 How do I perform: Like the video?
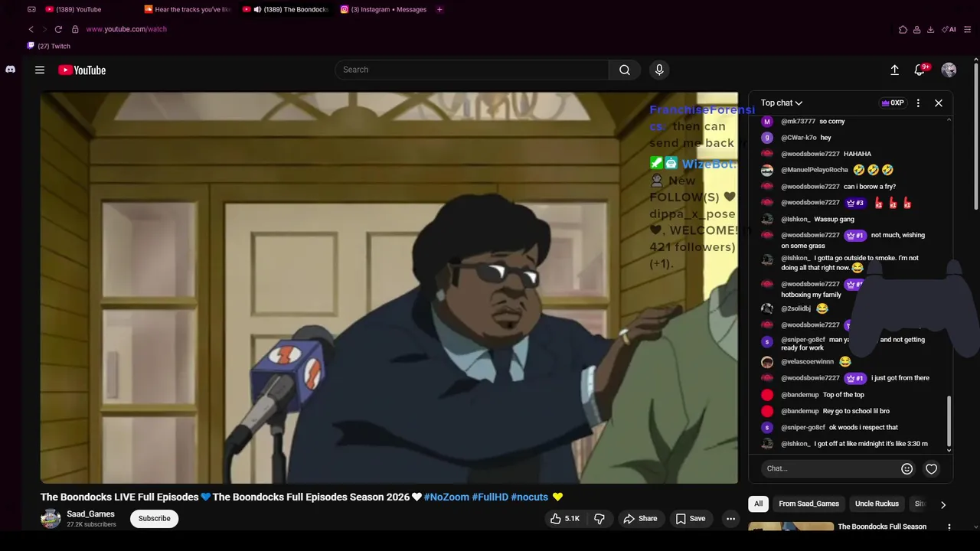click(565, 518)
